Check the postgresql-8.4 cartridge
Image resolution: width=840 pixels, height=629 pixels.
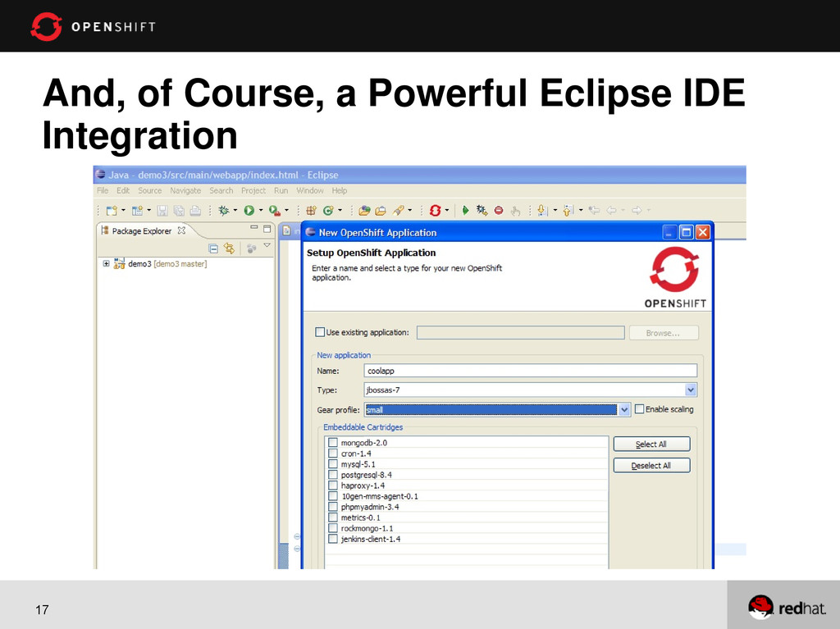[333, 475]
